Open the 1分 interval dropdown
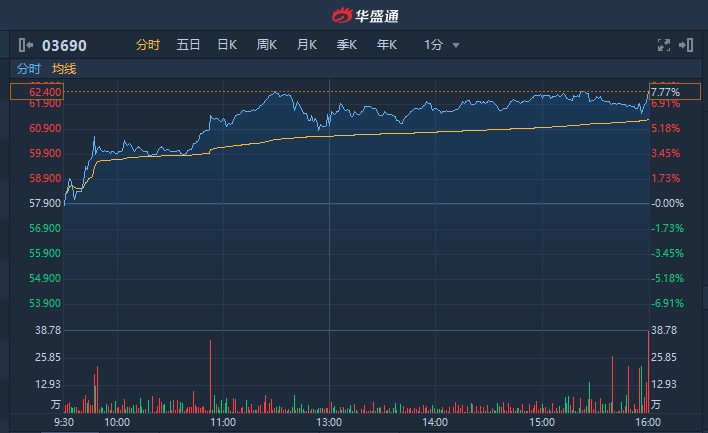The height and width of the screenshot is (433, 708). pyautogui.click(x=433, y=45)
